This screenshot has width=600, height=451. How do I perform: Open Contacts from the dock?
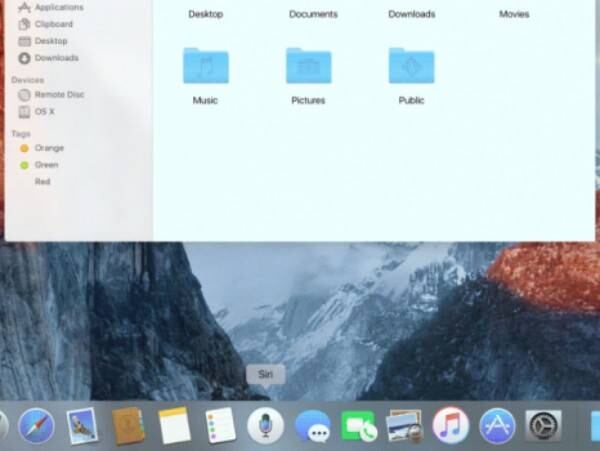point(129,425)
